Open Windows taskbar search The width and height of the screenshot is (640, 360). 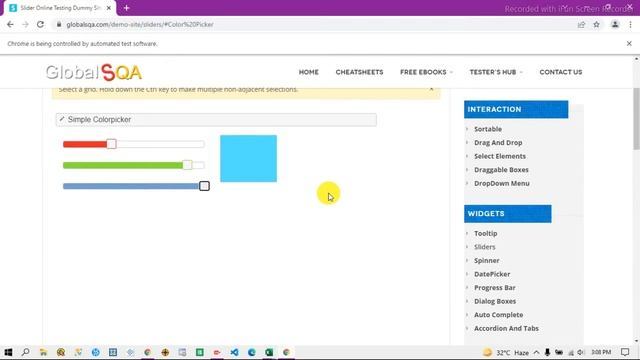(x=25, y=352)
